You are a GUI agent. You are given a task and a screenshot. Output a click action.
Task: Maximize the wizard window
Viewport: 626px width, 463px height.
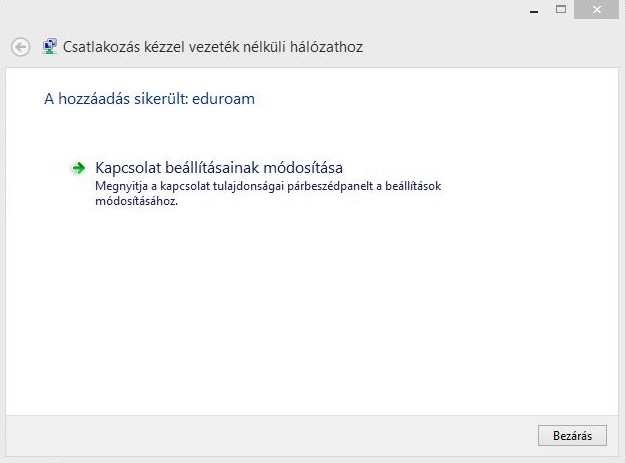561,10
